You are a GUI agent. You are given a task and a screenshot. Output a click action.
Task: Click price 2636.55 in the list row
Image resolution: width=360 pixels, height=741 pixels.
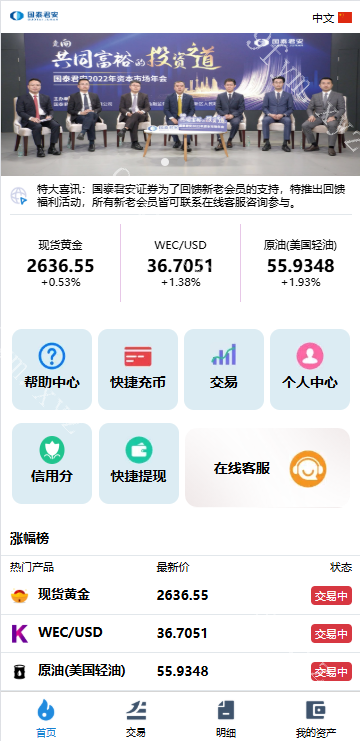[x=182, y=595]
